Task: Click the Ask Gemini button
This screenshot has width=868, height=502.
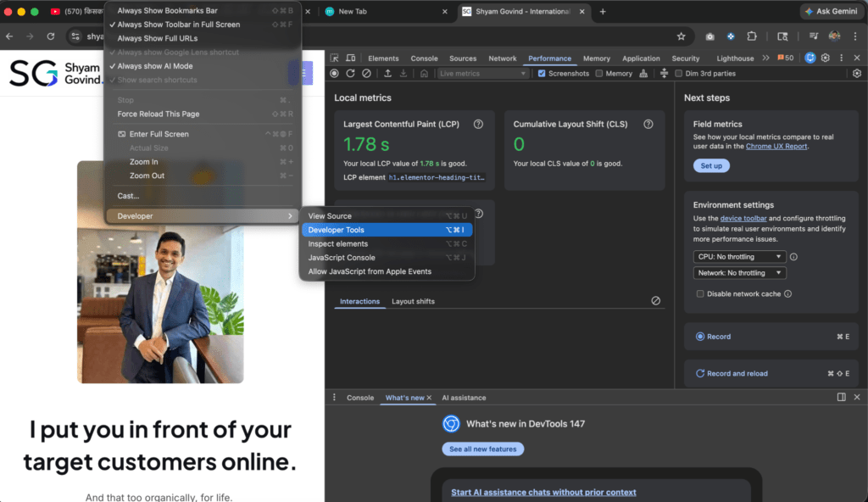Action: (x=832, y=11)
